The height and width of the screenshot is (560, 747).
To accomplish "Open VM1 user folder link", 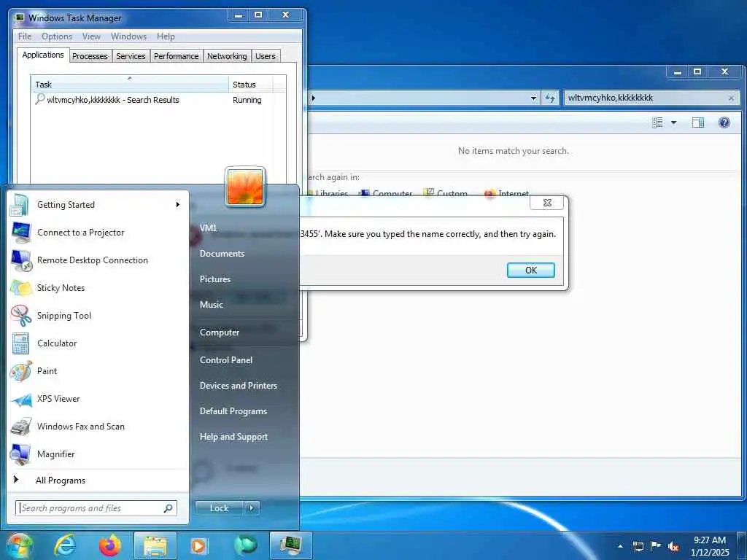I will 208,228.
